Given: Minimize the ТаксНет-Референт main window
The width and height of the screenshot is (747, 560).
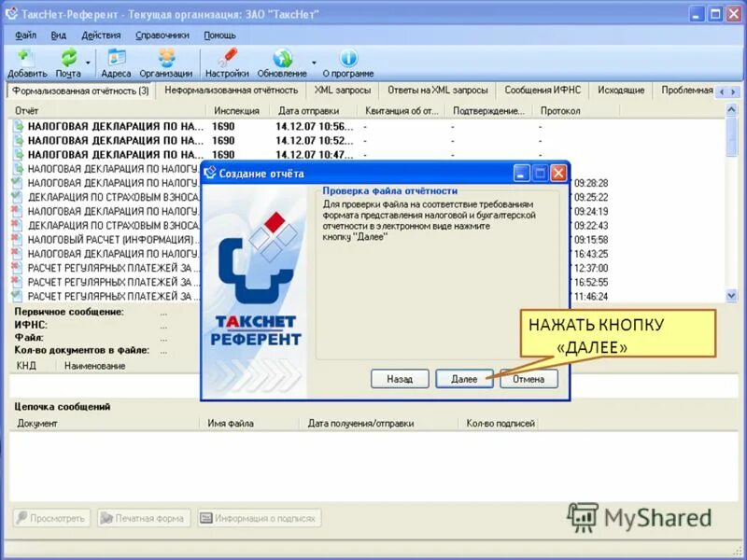Looking at the screenshot, I should pos(697,14).
